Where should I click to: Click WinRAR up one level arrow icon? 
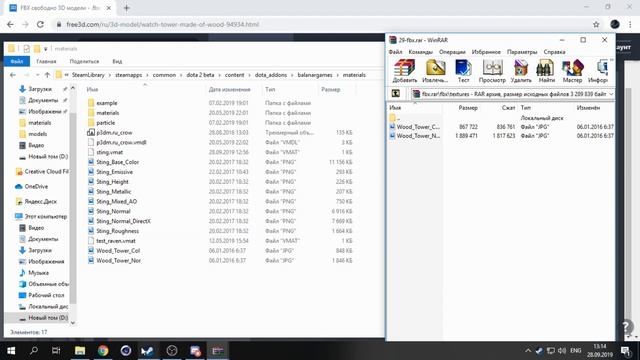pyautogui.click(x=396, y=93)
